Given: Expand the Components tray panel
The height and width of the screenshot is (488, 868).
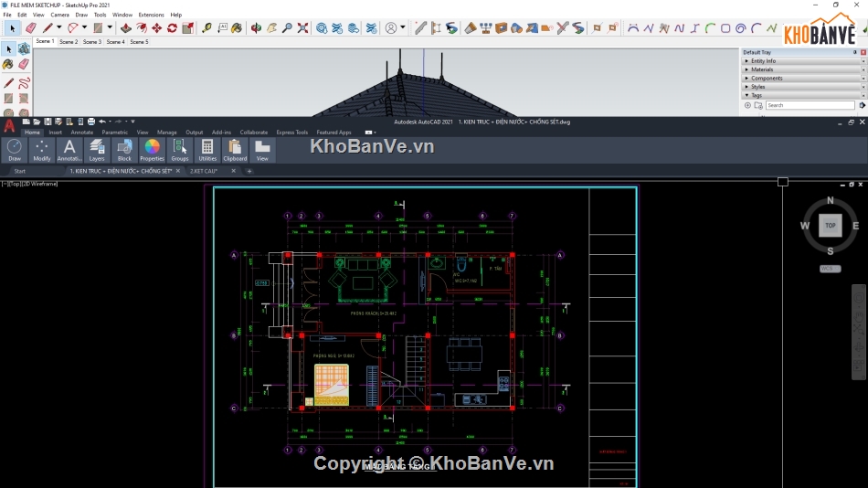Looking at the screenshot, I should 803,78.
